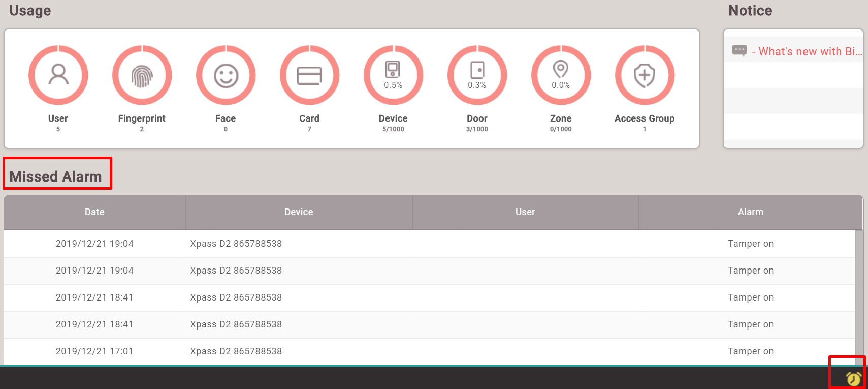Click the Device column header
868x389 pixels.
pos(299,212)
